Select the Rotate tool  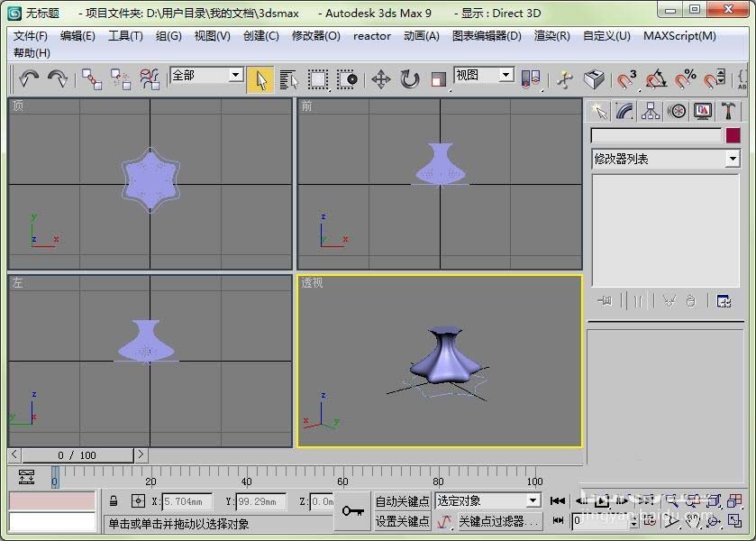pos(410,79)
